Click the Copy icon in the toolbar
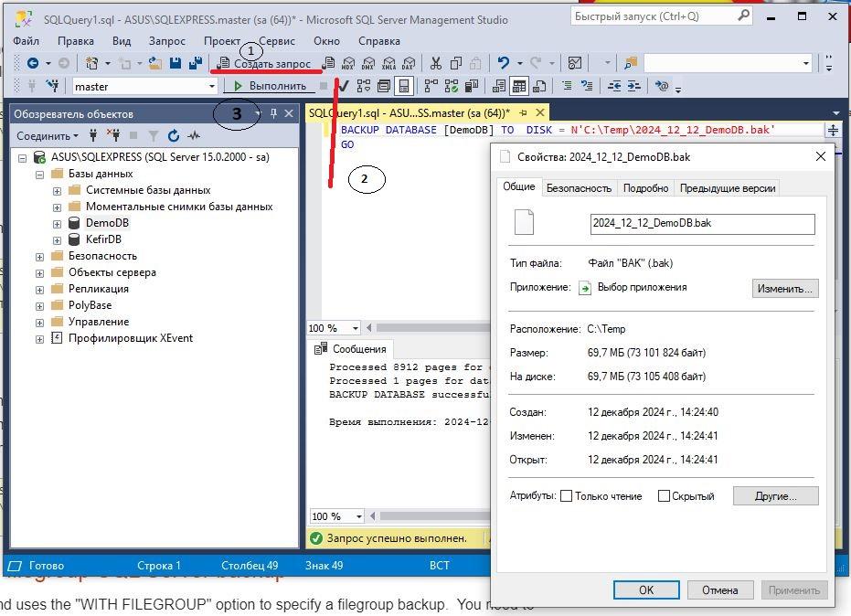The height and width of the screenshot is (616, 851). [x=456, y=63]
